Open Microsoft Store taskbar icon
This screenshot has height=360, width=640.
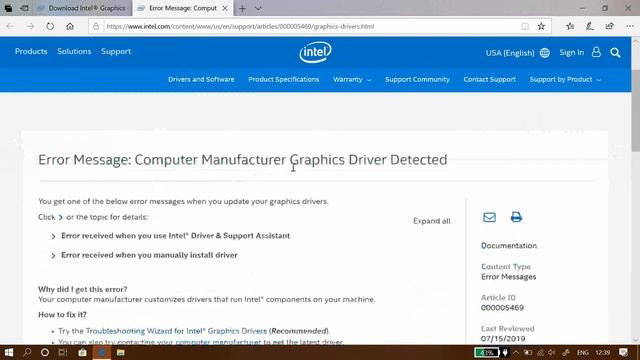pyautogui.click(x=82, y=353)
